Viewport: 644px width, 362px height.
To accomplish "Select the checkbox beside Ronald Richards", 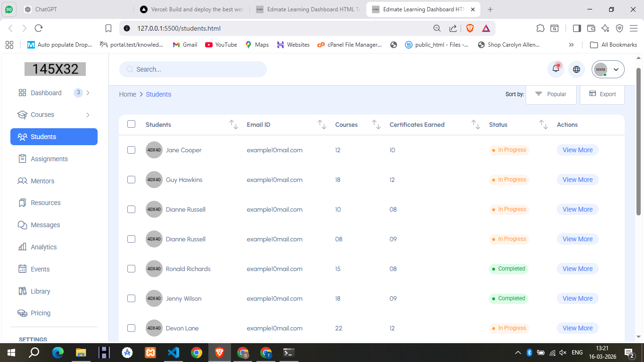I will pos(131,269).
